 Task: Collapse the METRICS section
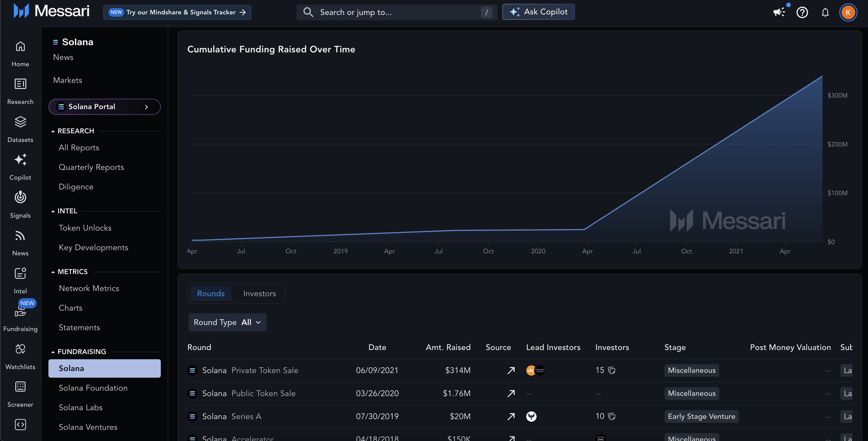[52, 272]
